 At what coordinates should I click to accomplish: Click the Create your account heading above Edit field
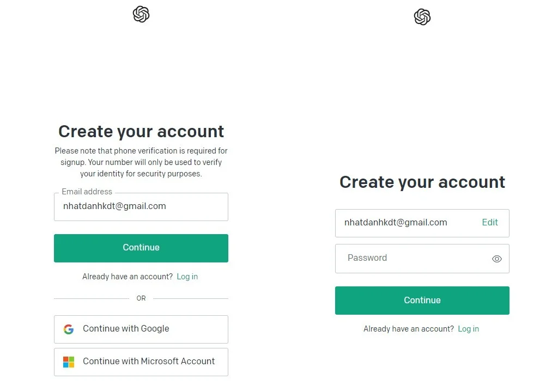[x=422, y=182]
